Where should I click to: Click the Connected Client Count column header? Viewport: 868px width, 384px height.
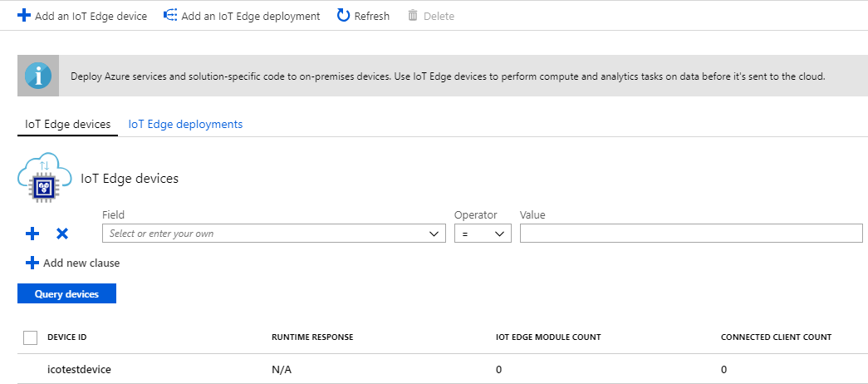coord(776,337)
